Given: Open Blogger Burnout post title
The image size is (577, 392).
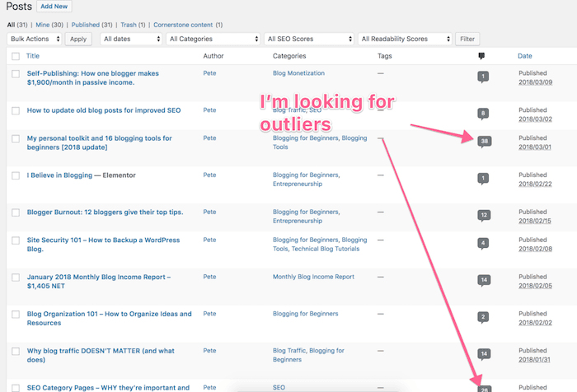Looking at the screenshot, I should (105, 212).
